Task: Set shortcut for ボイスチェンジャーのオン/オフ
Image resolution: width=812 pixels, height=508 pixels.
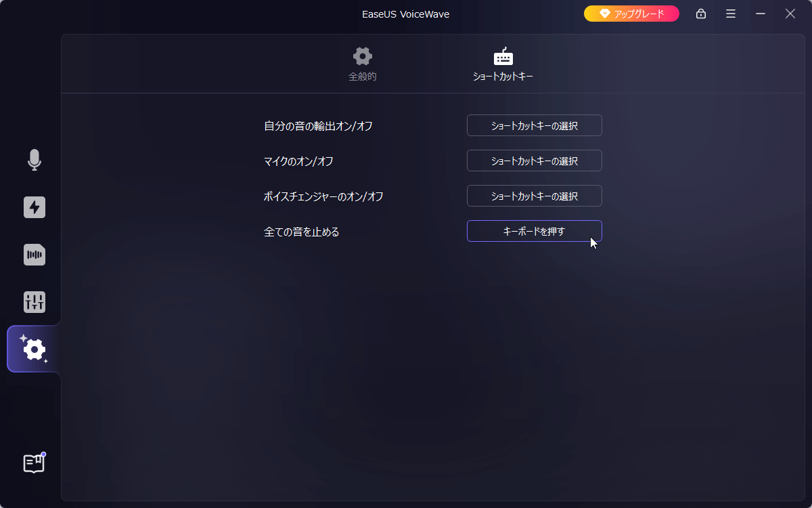Action: coord(534,196)
